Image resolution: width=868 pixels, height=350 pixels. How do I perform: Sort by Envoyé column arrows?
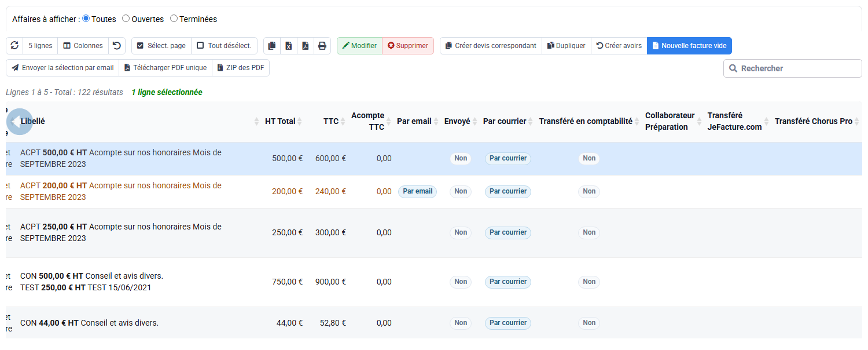pos(475,122)
